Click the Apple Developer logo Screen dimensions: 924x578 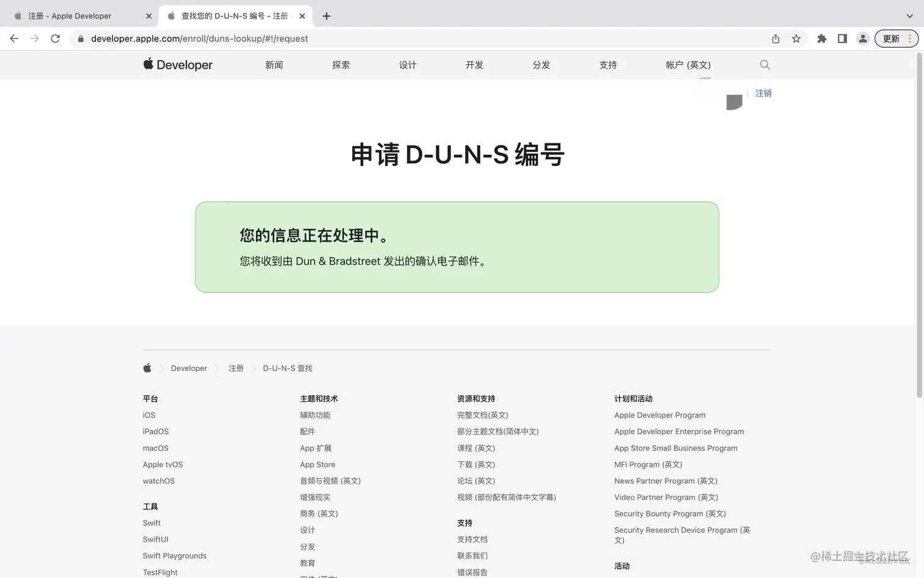pos(178,65)
